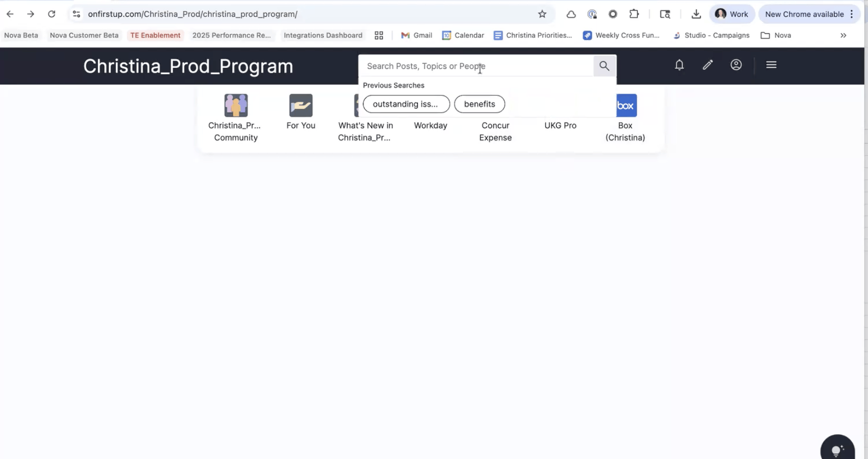Viewport: 868px width, 459px height.
Task: Open 2025 Performance Re... bookmark
Action: pyautogui.click(x=232, y=35)
